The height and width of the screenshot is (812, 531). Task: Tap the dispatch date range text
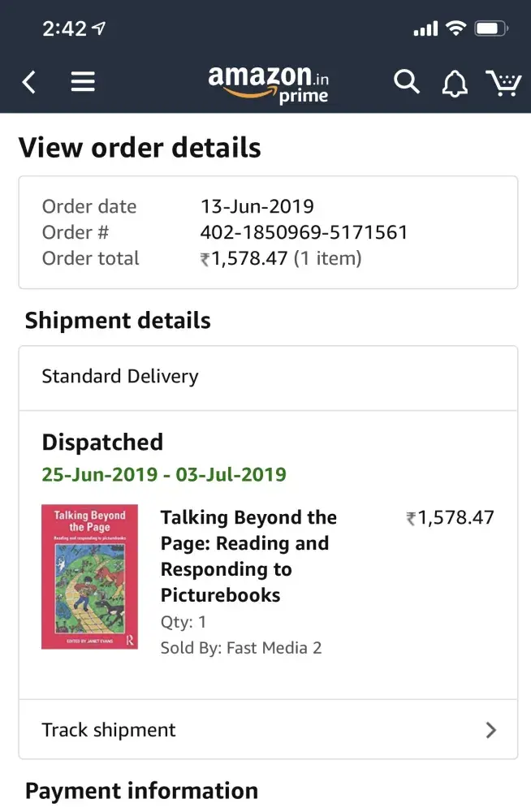(x=164, y=474)
